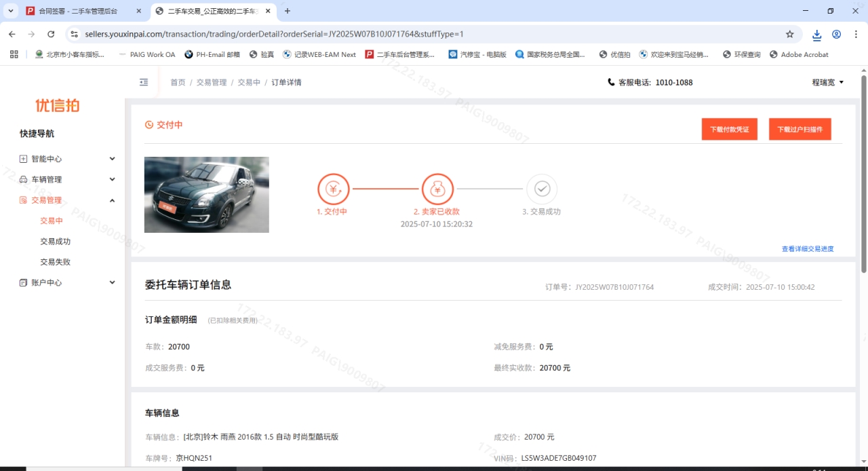Screen dimensions: 868x471
Task: Open the 智能中心 sidebar menu
Action: (47, 159)
